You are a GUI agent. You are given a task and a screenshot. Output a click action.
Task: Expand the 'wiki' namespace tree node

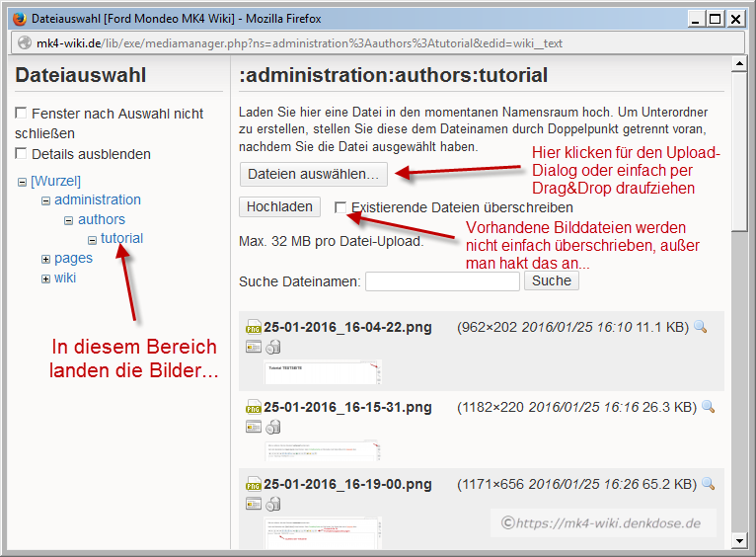[x=45, y=278]
